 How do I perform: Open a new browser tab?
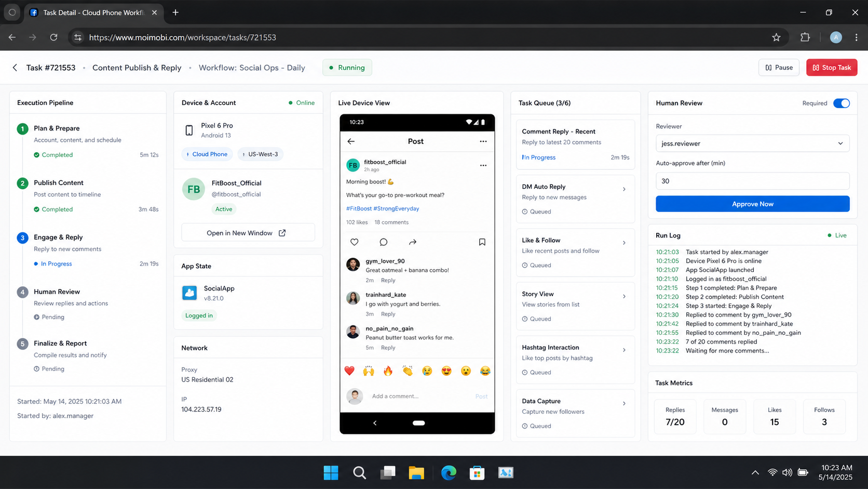[175, 12]
